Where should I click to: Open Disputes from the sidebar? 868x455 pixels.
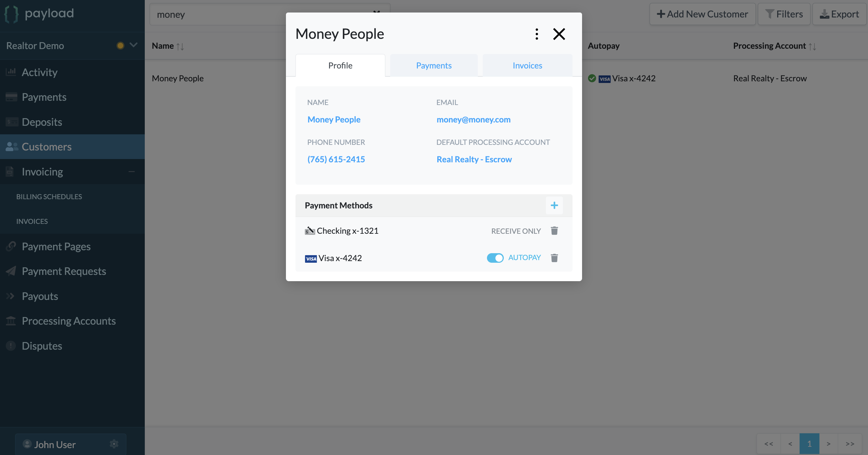(x=42, y=346)
